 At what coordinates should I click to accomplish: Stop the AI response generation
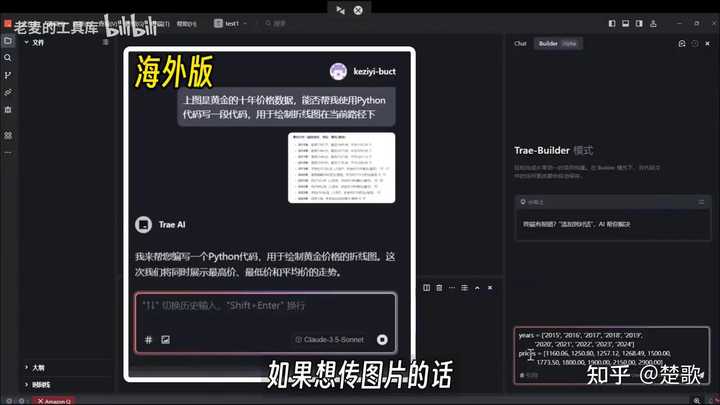382,340
